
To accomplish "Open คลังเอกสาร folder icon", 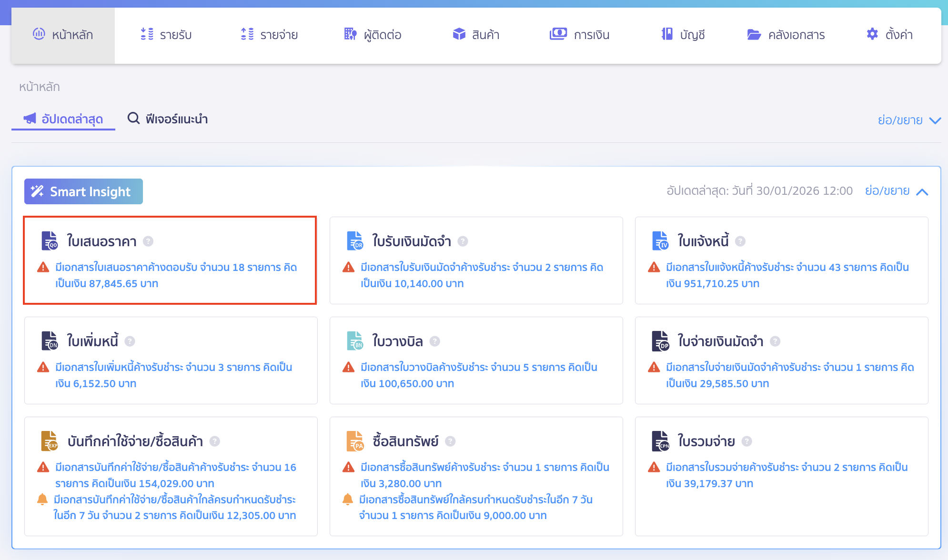I will coord(754,34).
